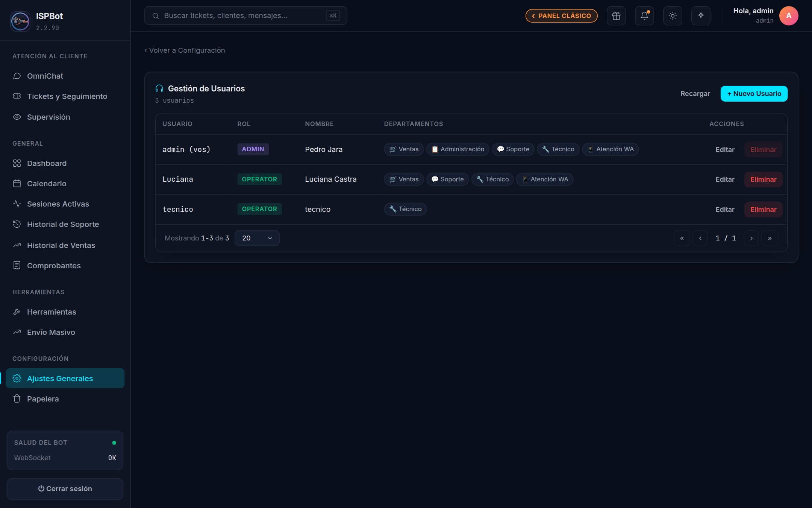
Task: Click the USUARIO column header
Action: [x=177, y=124]
